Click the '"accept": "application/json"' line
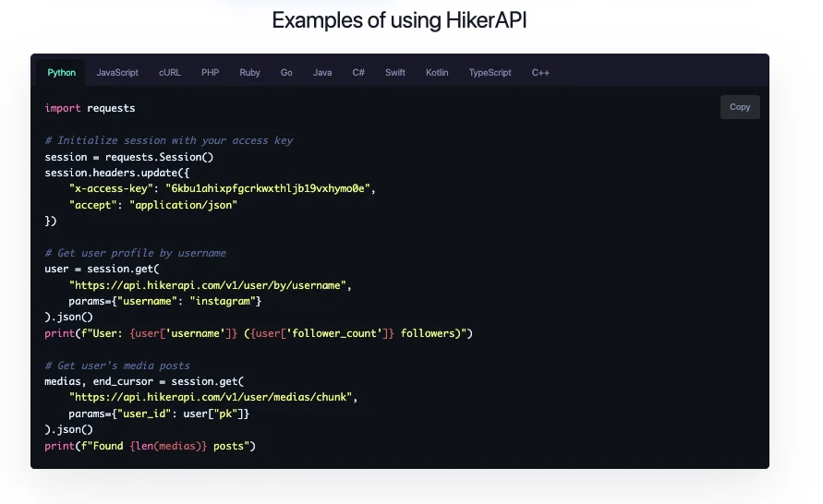This screenshot has width=823, height=504. pos(152,205)
